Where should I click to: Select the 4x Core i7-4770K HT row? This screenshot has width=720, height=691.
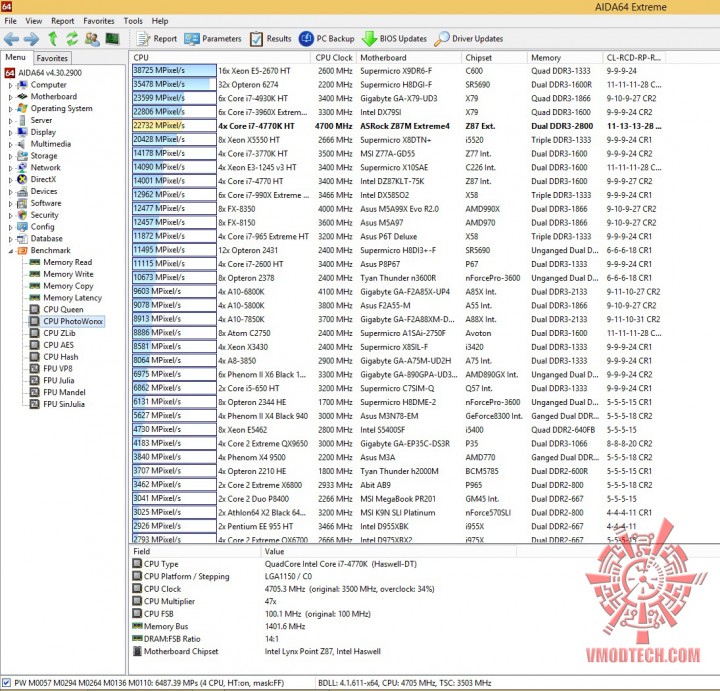[398, 126]
